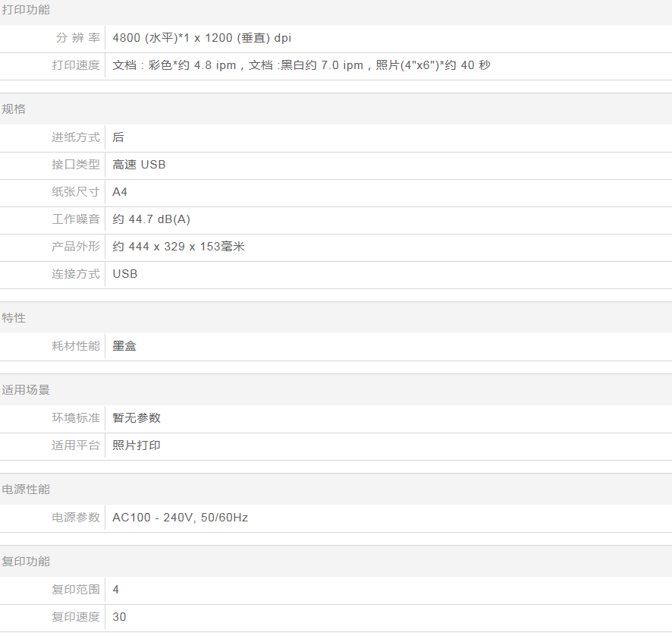This screenshot has width=672, height=636.
Task: Click the 连接方式 row label
Action: tap(76, 274)
